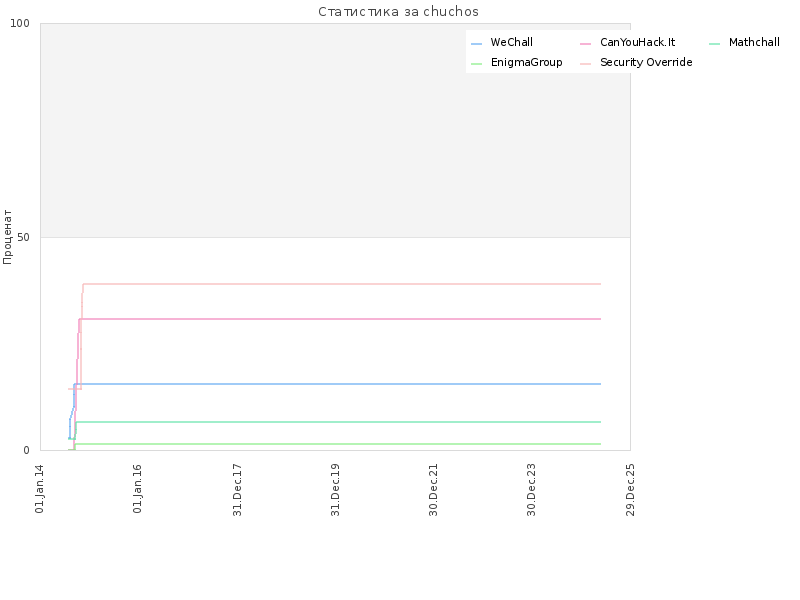
Task: Click the 30.Dec.21 x-axis date label
Action: 434,490
